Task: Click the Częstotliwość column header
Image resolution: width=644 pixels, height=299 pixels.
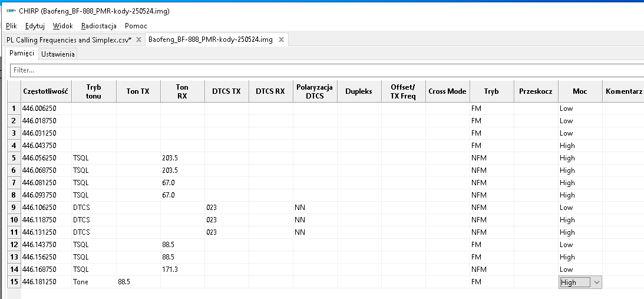Action: (45, 91)
